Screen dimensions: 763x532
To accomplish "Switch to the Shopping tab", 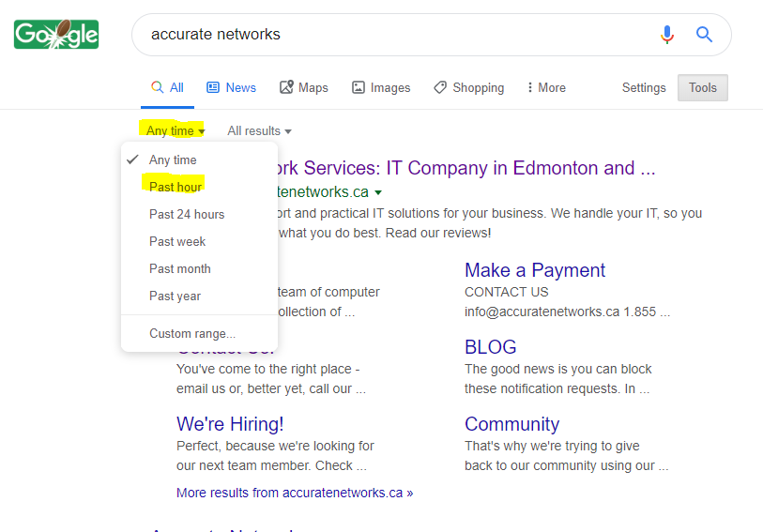I will (469, 87).
